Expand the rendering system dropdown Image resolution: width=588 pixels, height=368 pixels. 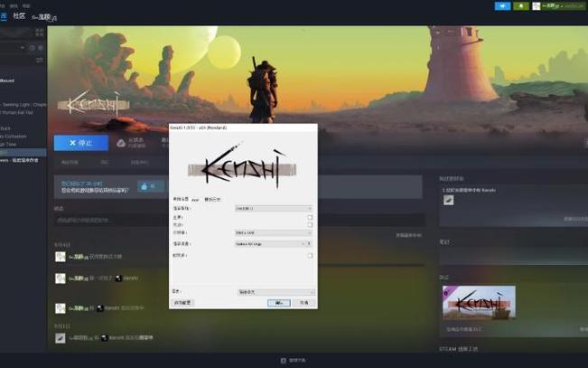pyautogui.click(x=274, y=208)
